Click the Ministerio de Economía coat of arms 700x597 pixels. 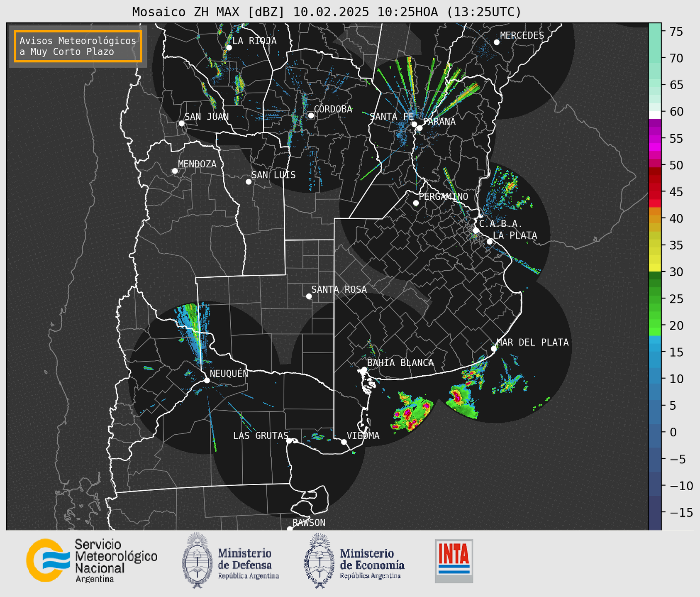[x=319, y=560]
